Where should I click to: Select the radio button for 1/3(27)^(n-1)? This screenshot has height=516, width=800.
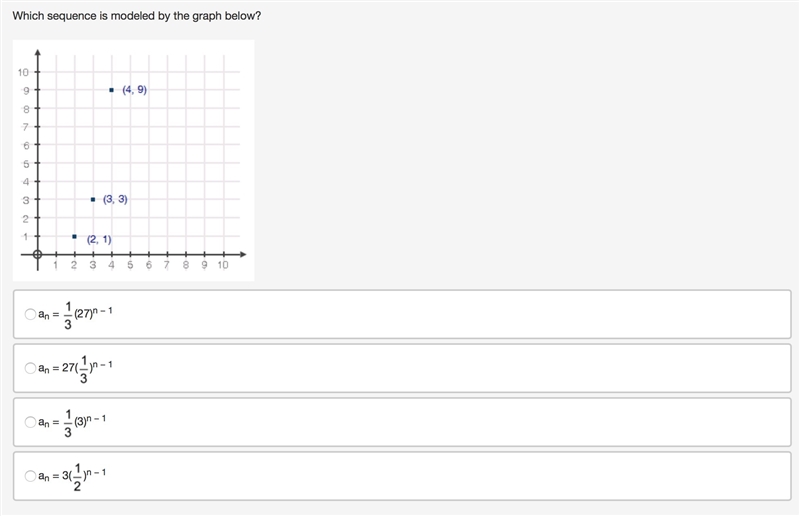coord(30,314)
